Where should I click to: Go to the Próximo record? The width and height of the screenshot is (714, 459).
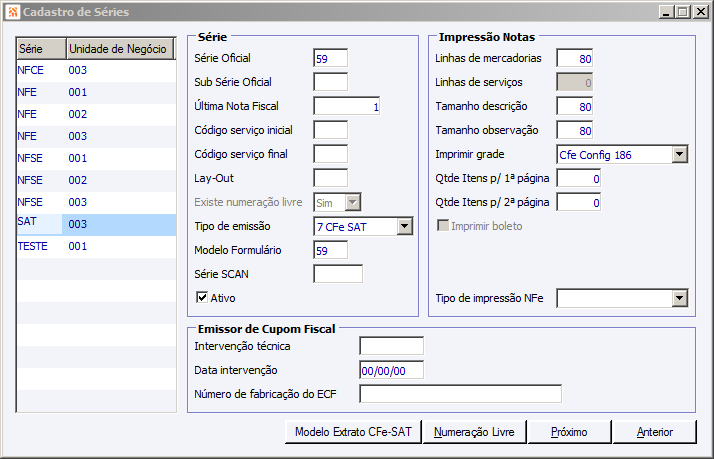point(568,432)
